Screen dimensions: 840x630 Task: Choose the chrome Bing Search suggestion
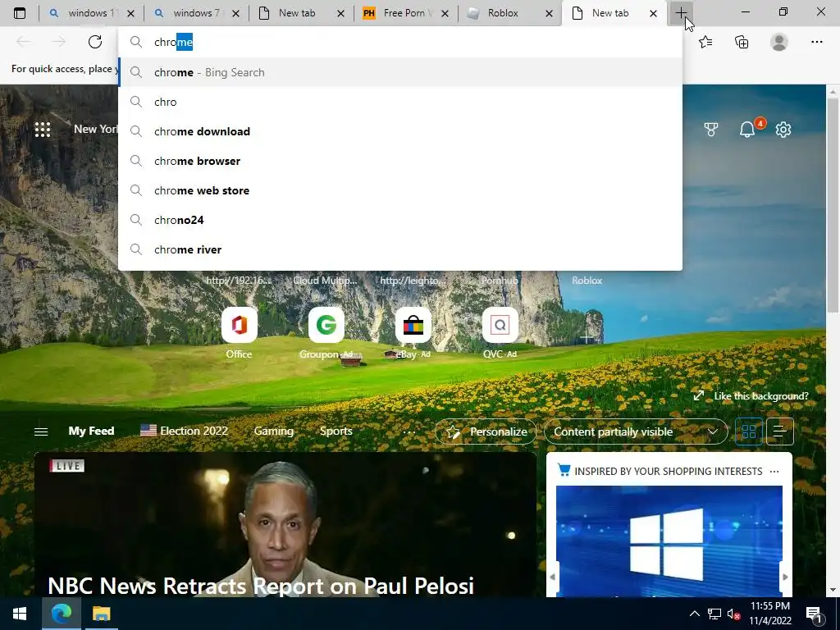click(x=400, y=72)
